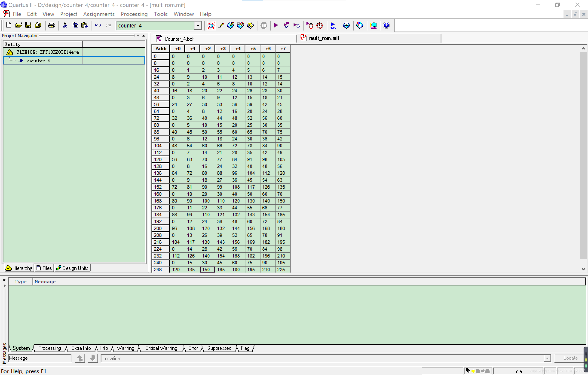
Task: Open the counter_4 project dropdown arrow
Action: 198,25
